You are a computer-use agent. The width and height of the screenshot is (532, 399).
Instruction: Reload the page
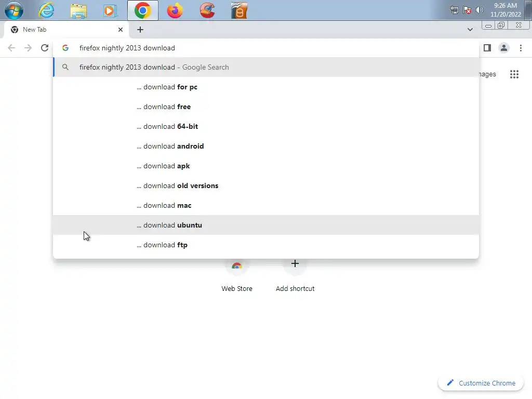pyautogui.click(x=45, y=48)
